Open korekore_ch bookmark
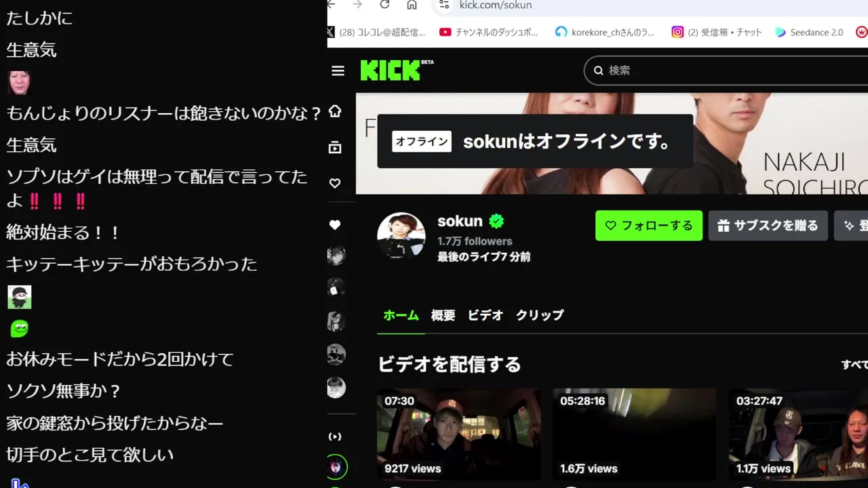This screenshot has height=488, width=868. (x=604, y=32)
